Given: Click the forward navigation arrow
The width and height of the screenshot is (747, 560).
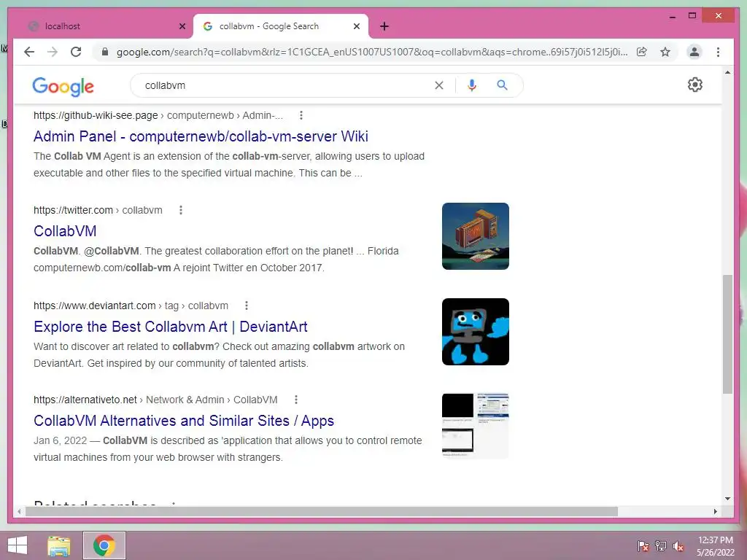Looking at the screenshot, I should [53, 52].
